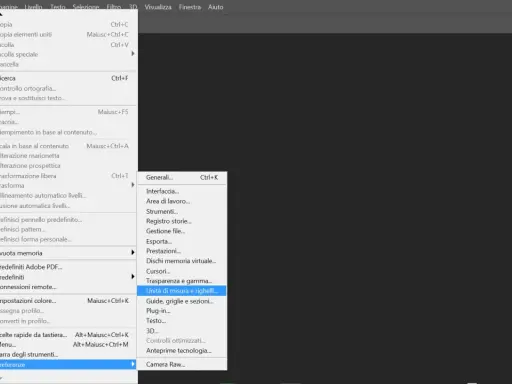Open the Aiuto menu
512x384 pixels.
[x=215, y=7]
